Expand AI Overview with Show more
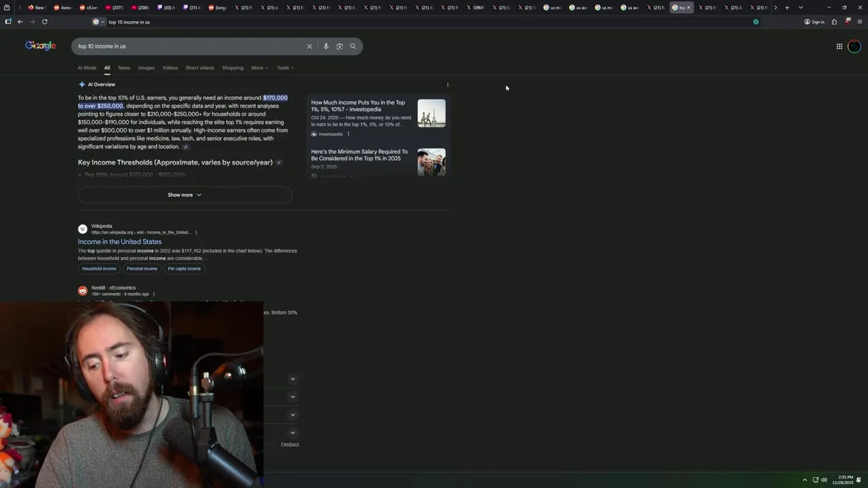The height and width of the screenshot is (488, 868). 185,195
